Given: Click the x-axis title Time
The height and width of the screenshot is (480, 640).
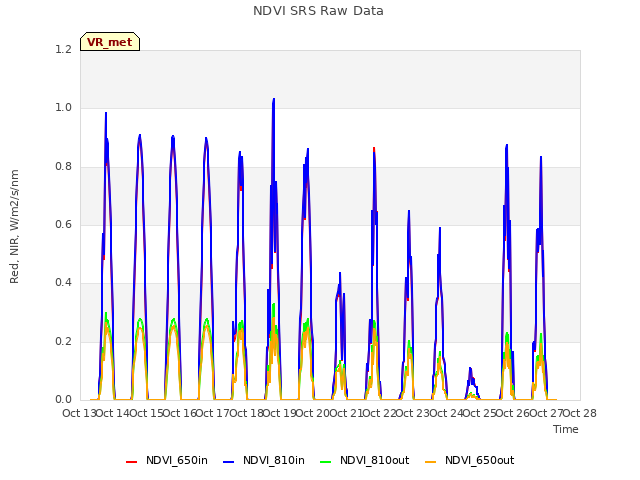Looking at the screenshot, I should coord(566,429).
